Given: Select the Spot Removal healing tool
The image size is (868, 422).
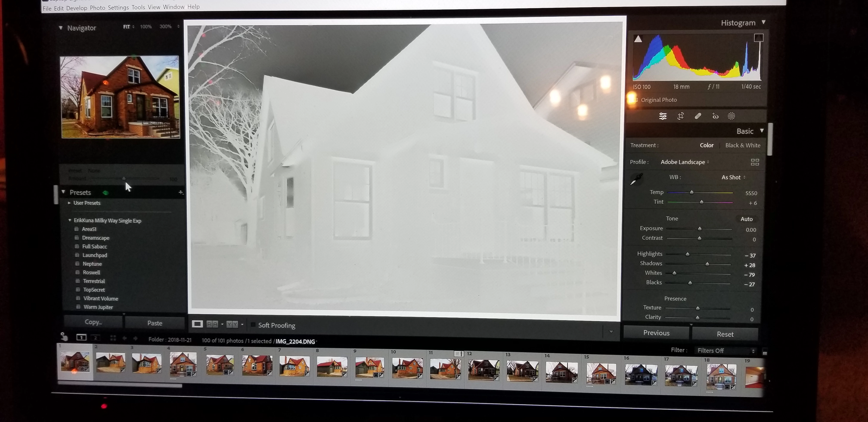Looking at the screenshot, I should [698, 116].
